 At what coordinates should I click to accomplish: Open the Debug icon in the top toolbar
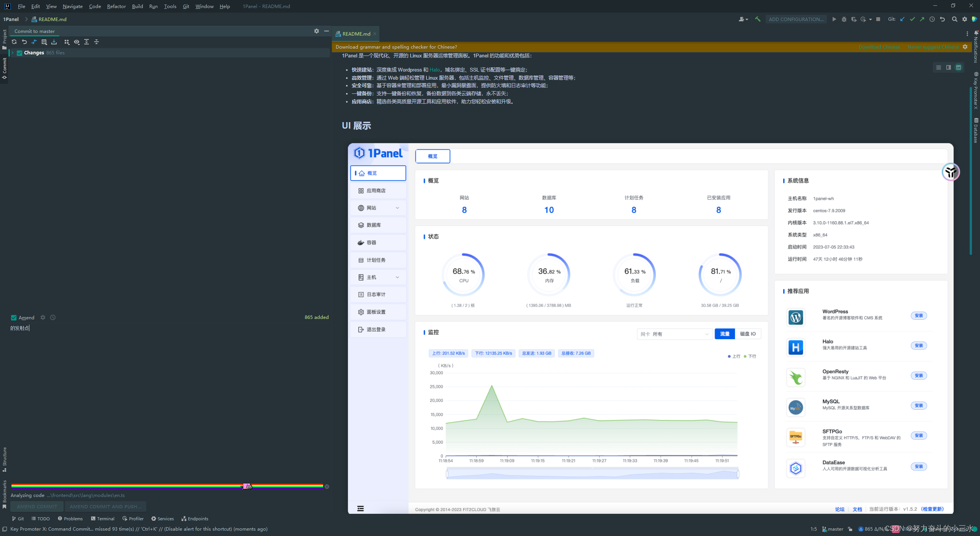[844, 19]
